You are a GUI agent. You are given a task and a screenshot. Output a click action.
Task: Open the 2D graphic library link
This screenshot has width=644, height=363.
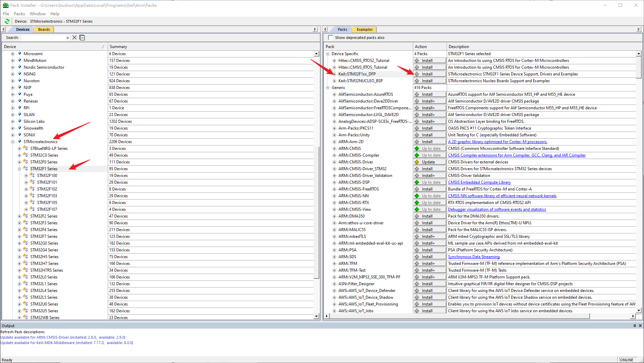click(497, 142)
